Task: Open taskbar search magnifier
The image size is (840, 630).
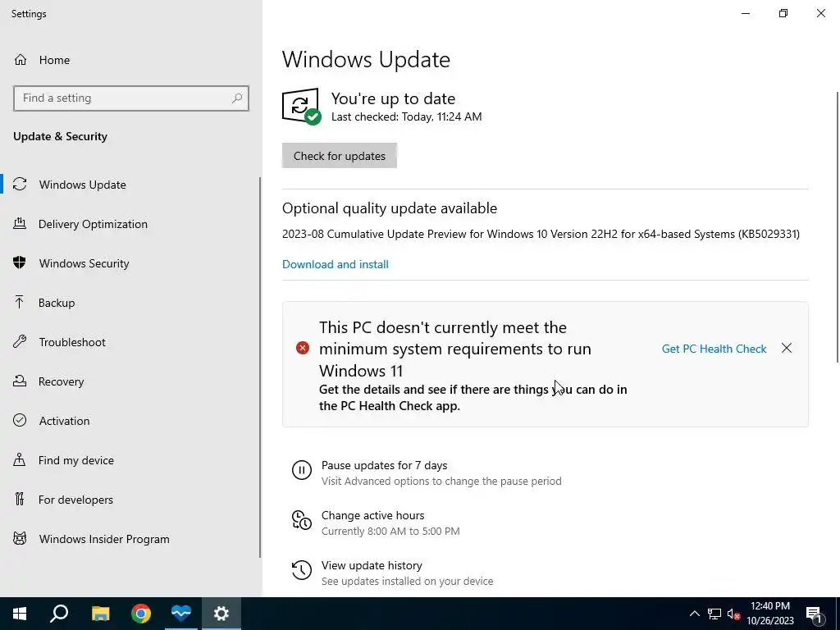Action: [59, 614]
